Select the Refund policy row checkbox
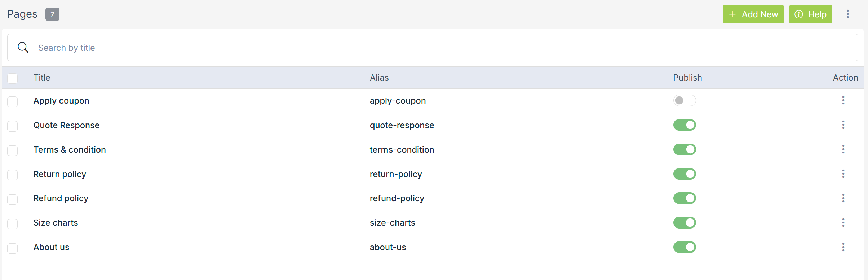 coord(13,199)
